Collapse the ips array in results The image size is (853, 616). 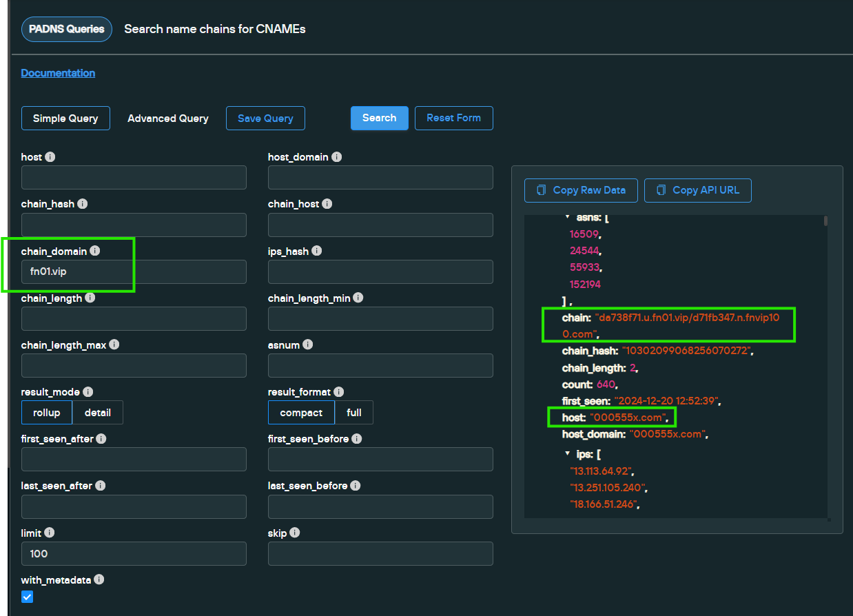tap(568, 454)
